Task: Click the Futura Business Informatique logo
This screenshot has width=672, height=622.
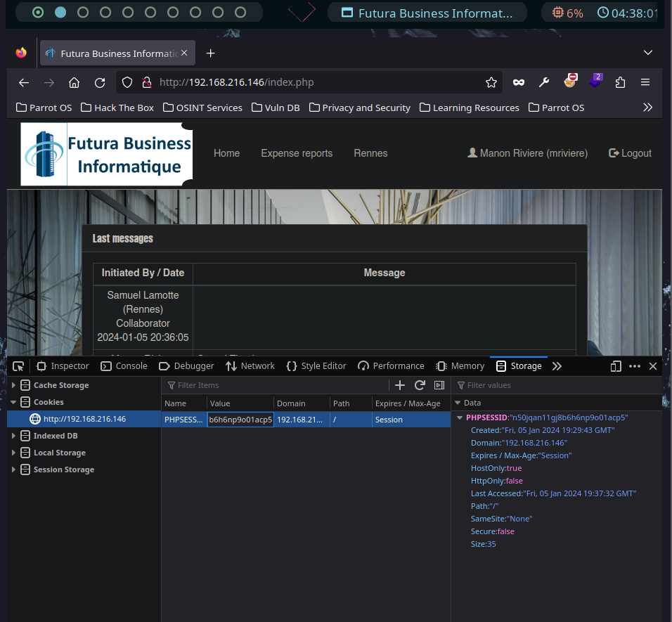Action: tap(107, 154)
